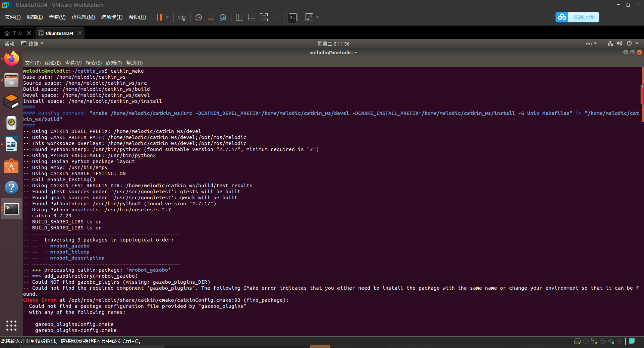This screenshot has height=348, width=644.
Task: Open Files manager in the dock
Action: tap(11, 80)
